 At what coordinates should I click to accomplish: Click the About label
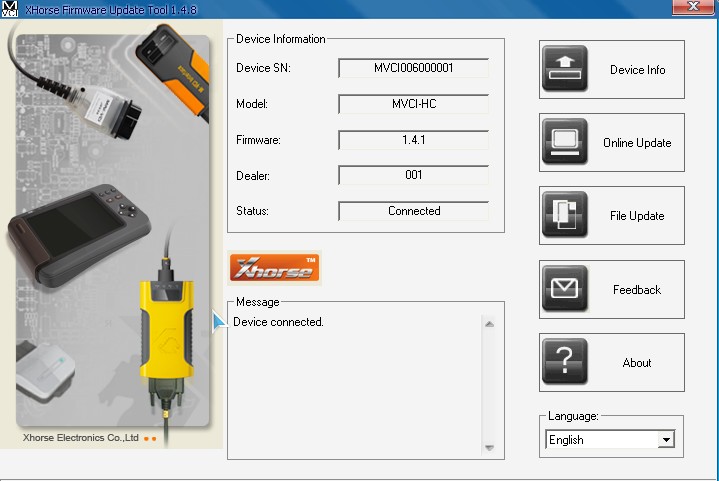[x=637, y=363]
